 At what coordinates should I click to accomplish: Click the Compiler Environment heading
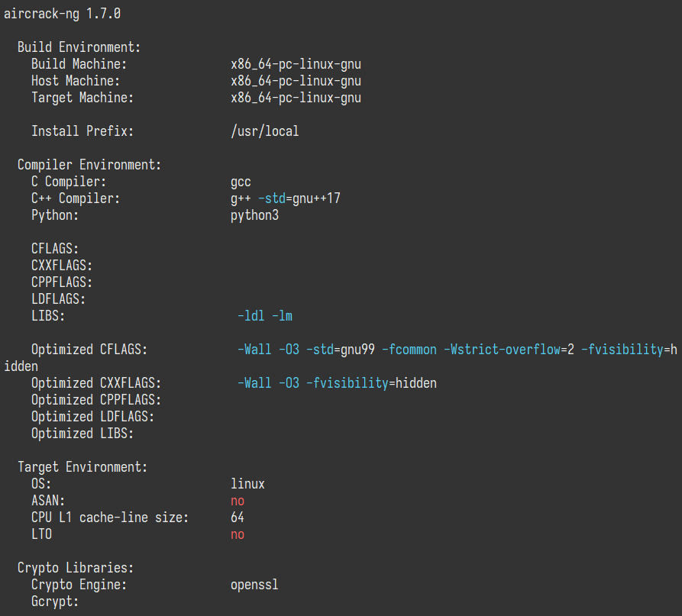tap(89, 165)
